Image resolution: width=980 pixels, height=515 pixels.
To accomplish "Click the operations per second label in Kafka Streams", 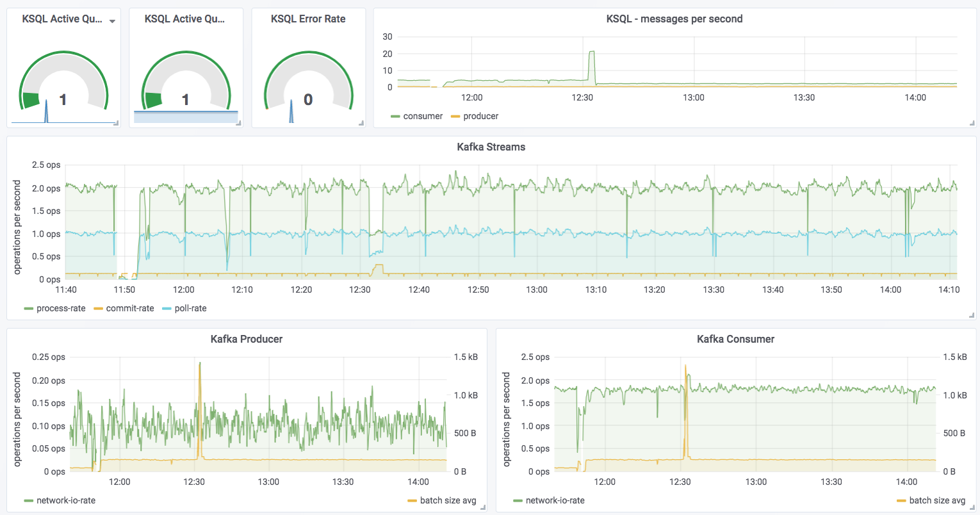I will click(17, 227).
